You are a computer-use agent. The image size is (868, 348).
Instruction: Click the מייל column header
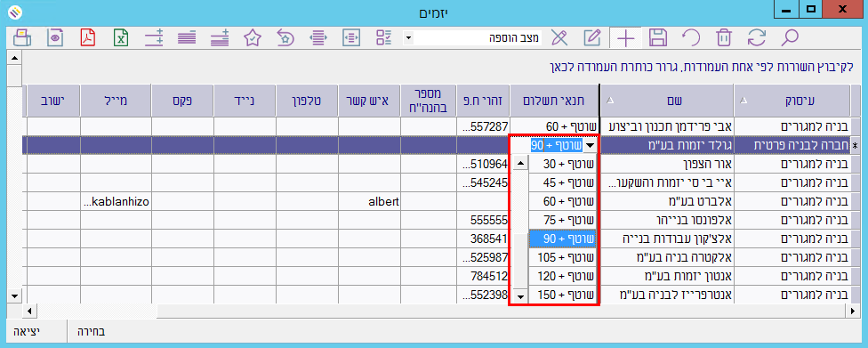pos(115,101)
